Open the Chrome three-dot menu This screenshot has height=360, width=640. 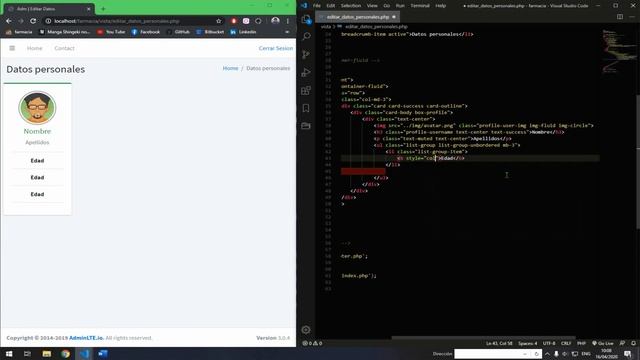(x=288, y=21)
